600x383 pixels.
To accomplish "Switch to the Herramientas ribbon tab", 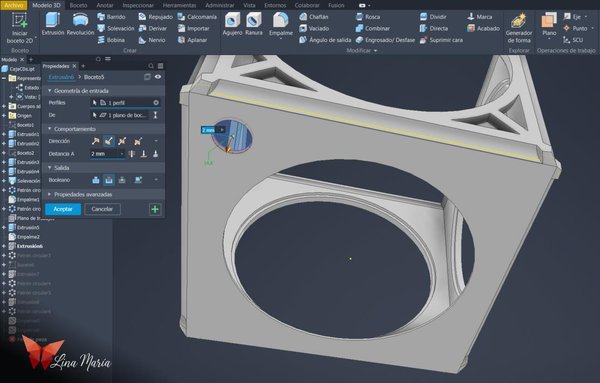I will tap(179, 5).
